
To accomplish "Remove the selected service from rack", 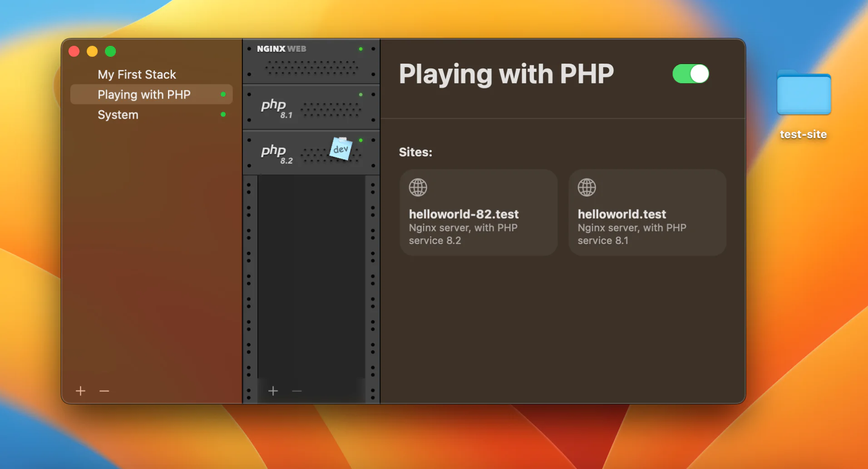I will click(297, 391).
